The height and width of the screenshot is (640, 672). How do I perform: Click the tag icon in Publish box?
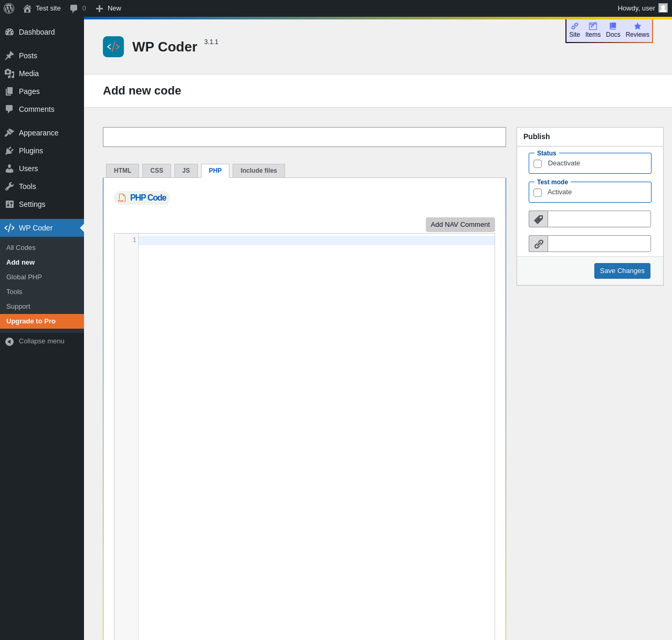click(539, 219)
